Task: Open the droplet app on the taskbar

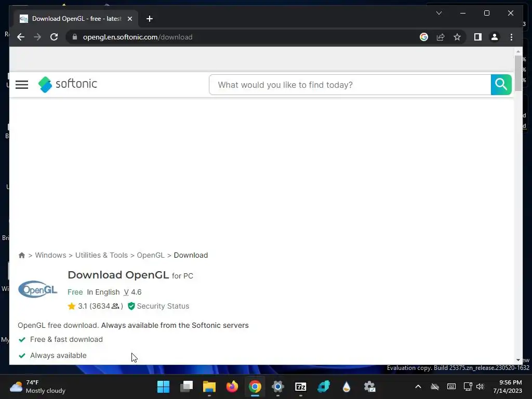Action: click(x=347, y=387)
